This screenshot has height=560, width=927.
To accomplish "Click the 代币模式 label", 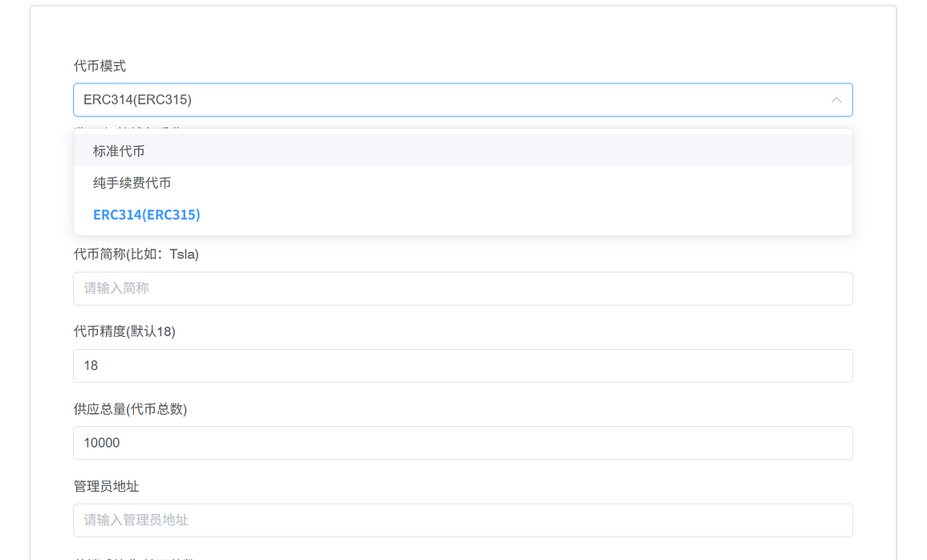I will click(x=100, y=66).
